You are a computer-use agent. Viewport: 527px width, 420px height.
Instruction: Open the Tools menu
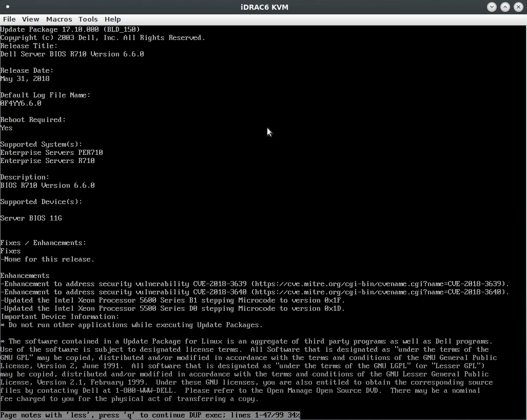[88, 19]
